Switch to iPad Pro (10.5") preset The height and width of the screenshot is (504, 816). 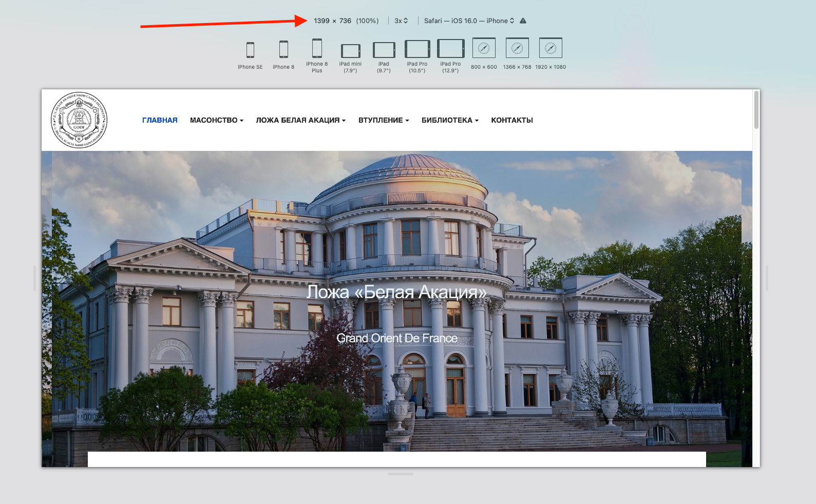pyautogui.click(x=417, y=56)
